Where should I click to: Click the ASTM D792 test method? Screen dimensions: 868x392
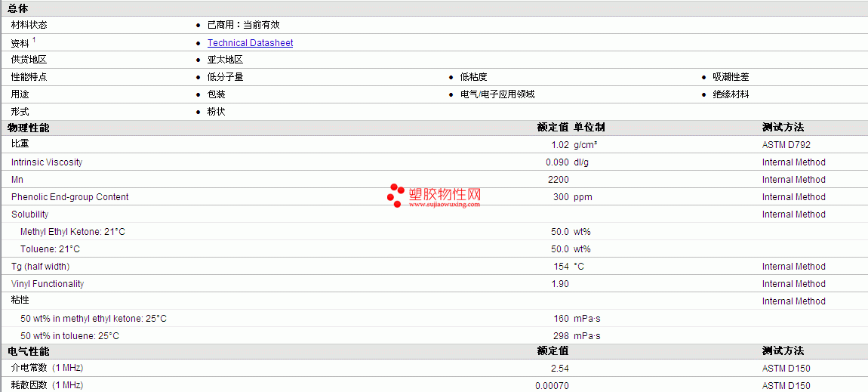coord(786,145)
